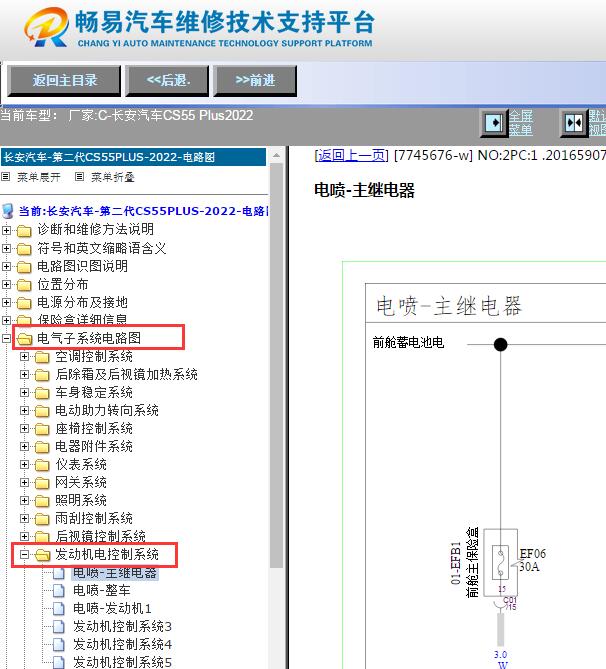The width and height of the screenshot is (606, 669).
Task: Click the 雨刮控制系统 folder icon
Action: (x=42, y=519)
